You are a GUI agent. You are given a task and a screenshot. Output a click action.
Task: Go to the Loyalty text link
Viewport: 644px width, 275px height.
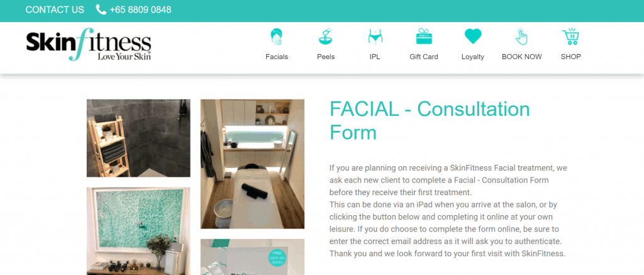click(473, 57)
